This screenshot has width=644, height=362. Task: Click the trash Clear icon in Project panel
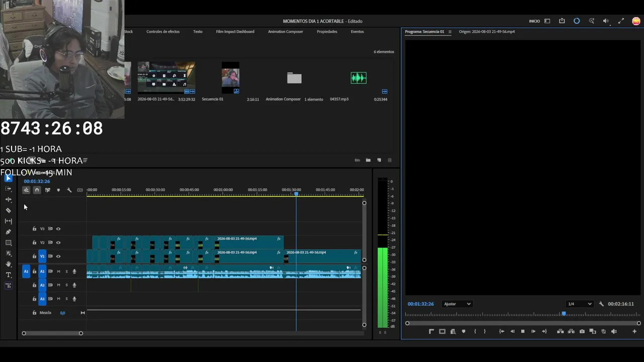pyautogui.click(x=389, y=160)
